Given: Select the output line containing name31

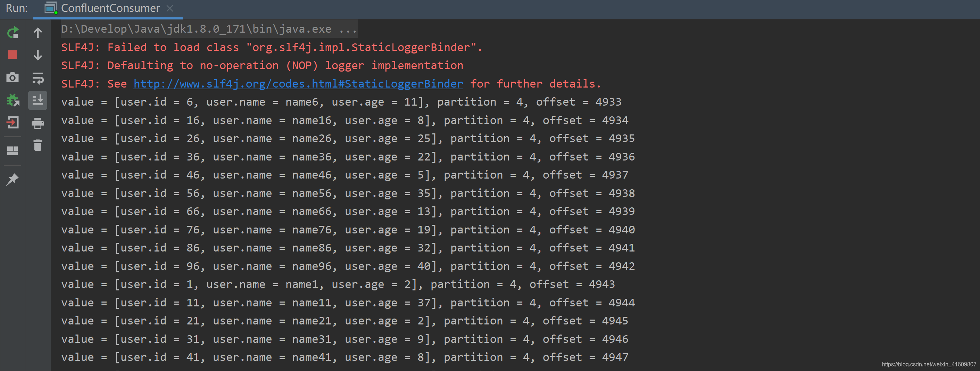Looking at the screenshot, I should (x=345, y=339).
